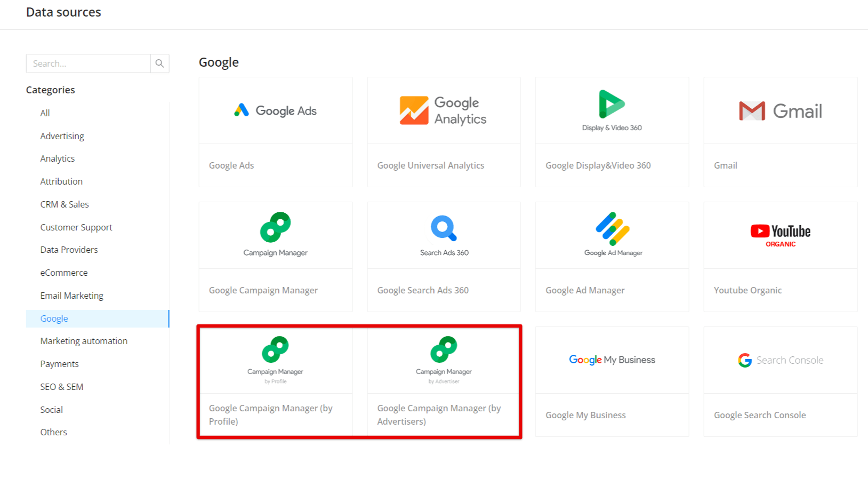Click the search magnifier button
The height and width of the screenshot is (478, 868).
159,63
